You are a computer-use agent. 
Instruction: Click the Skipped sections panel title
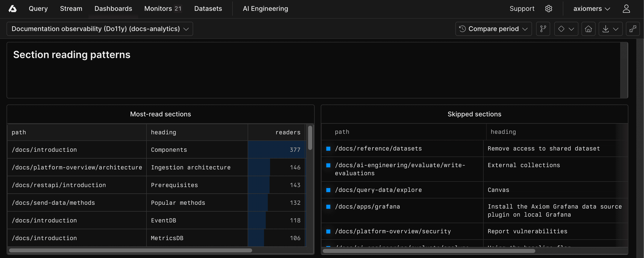click(474, 114)
